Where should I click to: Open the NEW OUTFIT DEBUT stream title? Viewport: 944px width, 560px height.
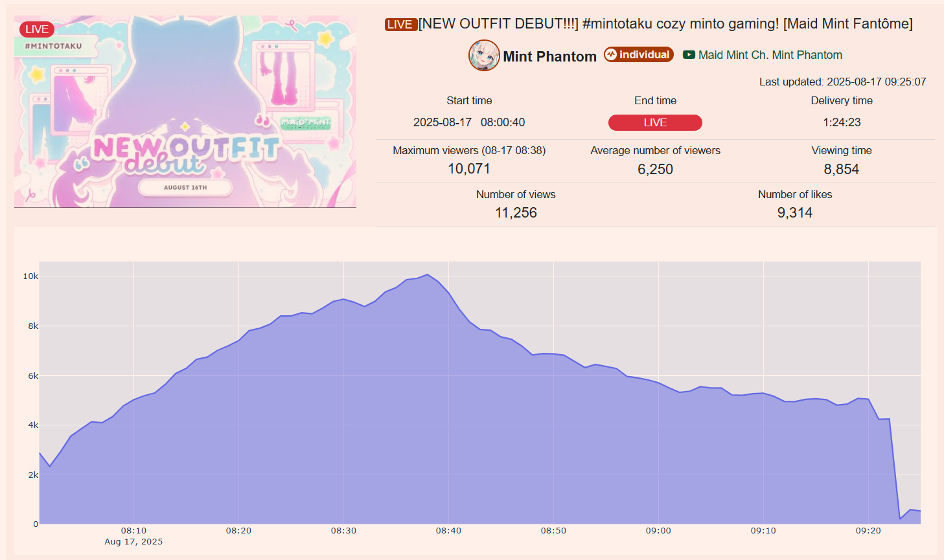(665, 24)
